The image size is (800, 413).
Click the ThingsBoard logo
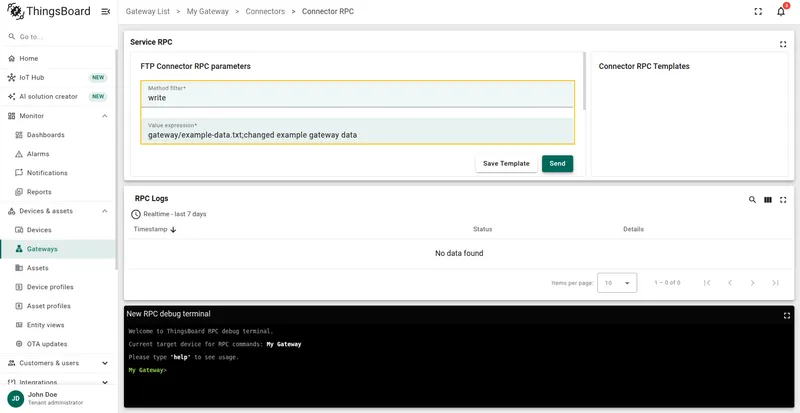(x=48, y=11)
